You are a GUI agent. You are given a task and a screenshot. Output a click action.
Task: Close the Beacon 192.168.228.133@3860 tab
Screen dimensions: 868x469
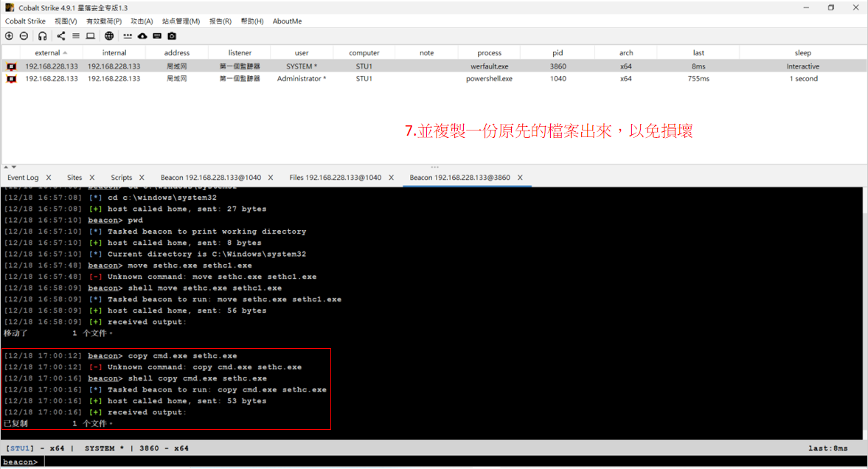tap(520, 178)
